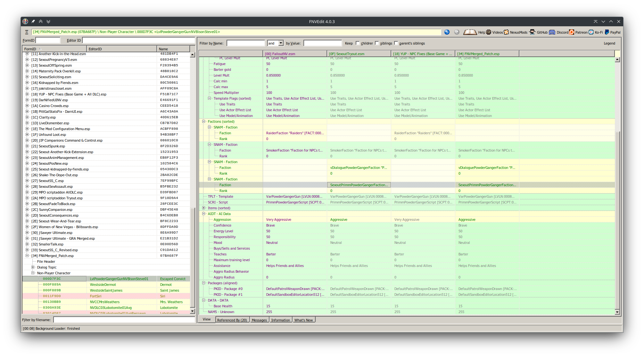Open the 'and' filter operator dropdown
Viewport: 644px width, 357px height.
[281, 43]
